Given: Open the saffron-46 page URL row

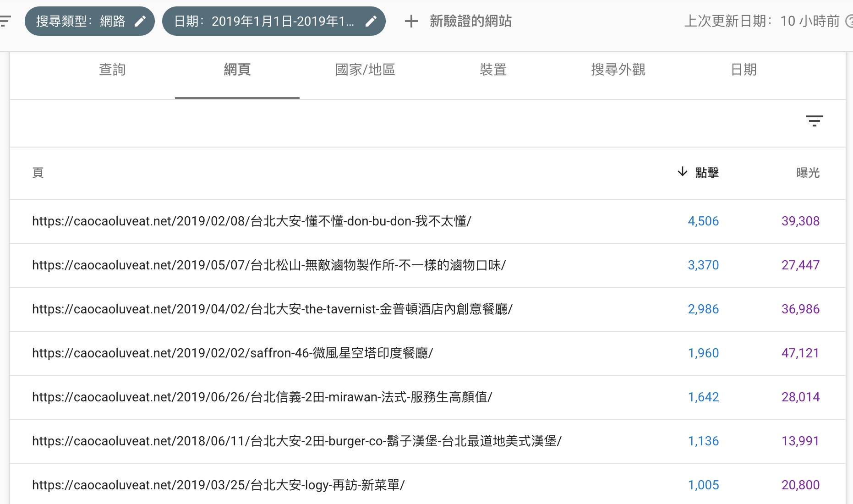Looking at the screenshot, I should click(x=232, y=353).
